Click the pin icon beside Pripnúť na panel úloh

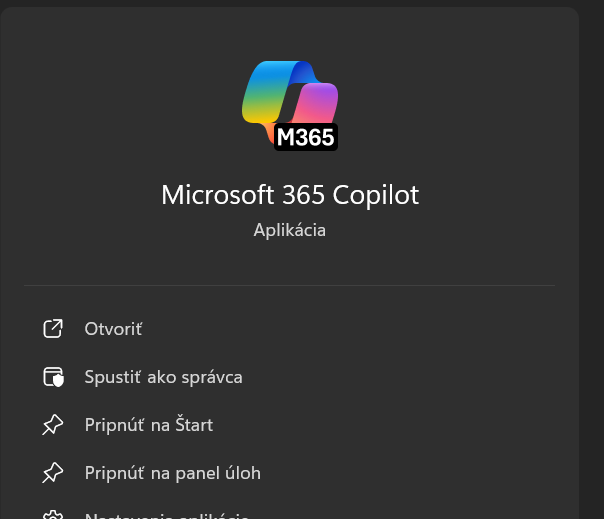pyautogui.click(x=53, y=473)
